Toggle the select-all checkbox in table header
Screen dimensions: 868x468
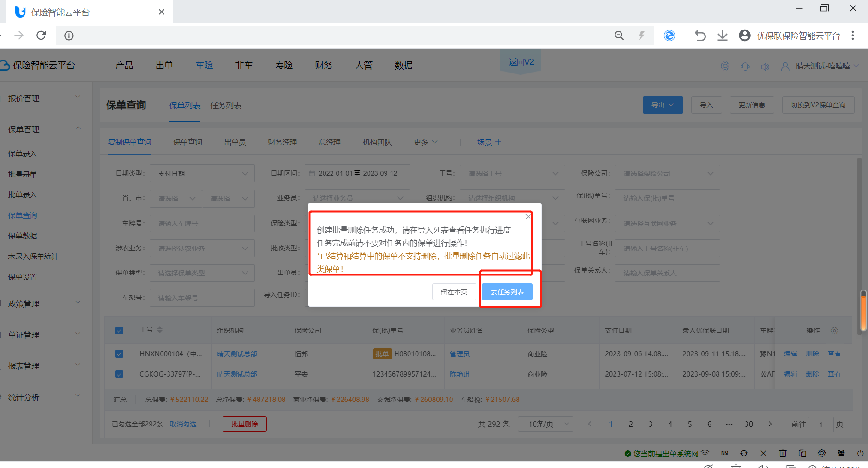119,330
